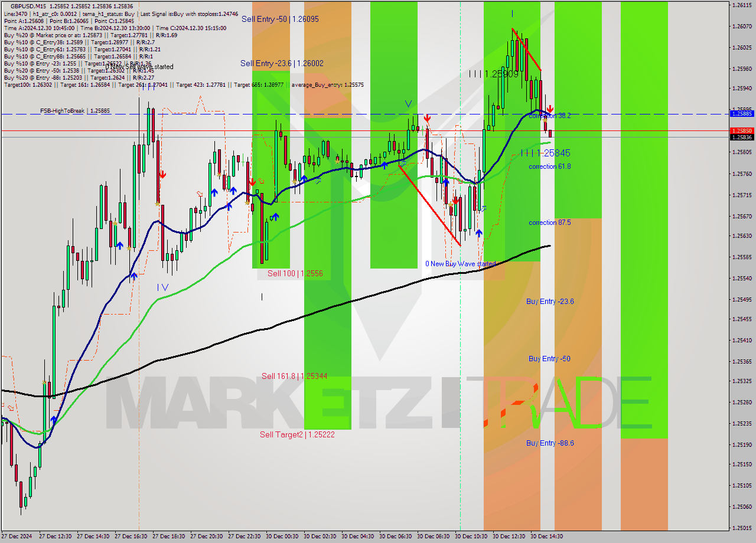Click the 'Sell Entry -23.6 | 1.26002' label
This screenshot has height=543, width=756.
pyautogui.click(x=282, y=63)
